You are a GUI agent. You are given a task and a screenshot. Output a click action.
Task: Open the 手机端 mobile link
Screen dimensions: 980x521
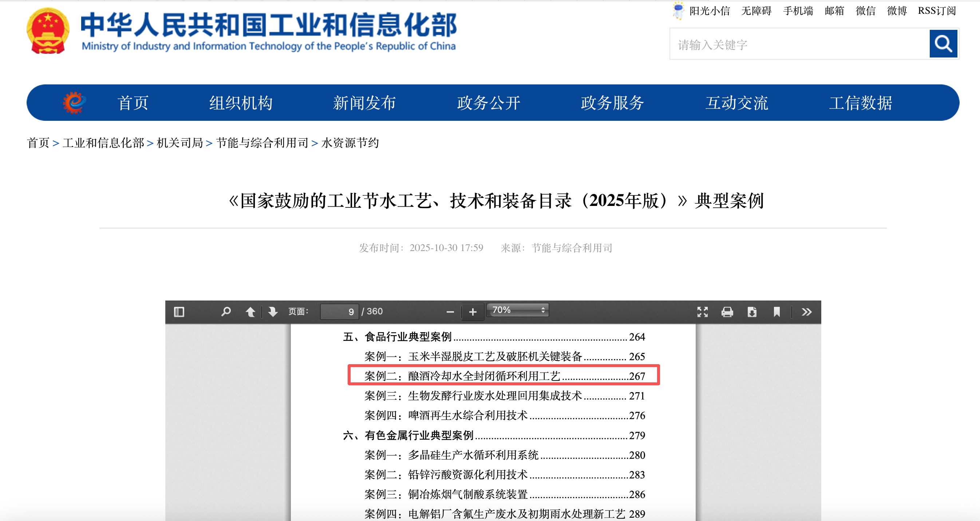click(798, 11)
